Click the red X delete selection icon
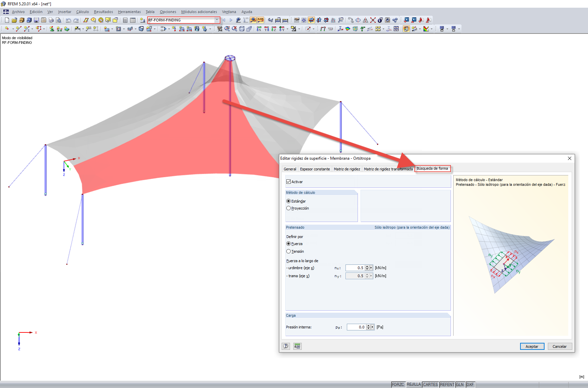The image size is (588, 388). [x=373, y=20]
